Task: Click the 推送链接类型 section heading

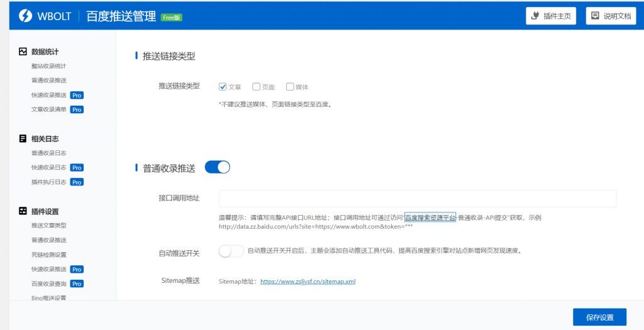Action: point(169,56)
